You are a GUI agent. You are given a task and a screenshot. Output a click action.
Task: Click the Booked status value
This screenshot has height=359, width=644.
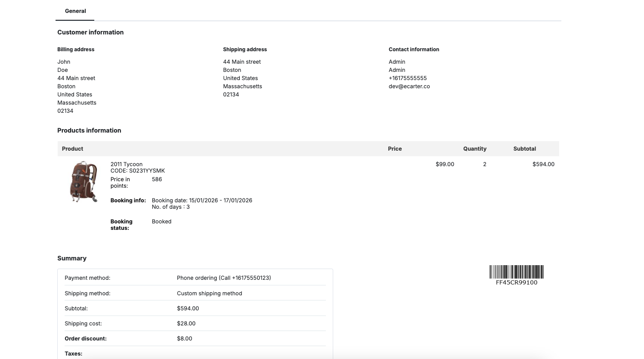(x=161, y=221)
